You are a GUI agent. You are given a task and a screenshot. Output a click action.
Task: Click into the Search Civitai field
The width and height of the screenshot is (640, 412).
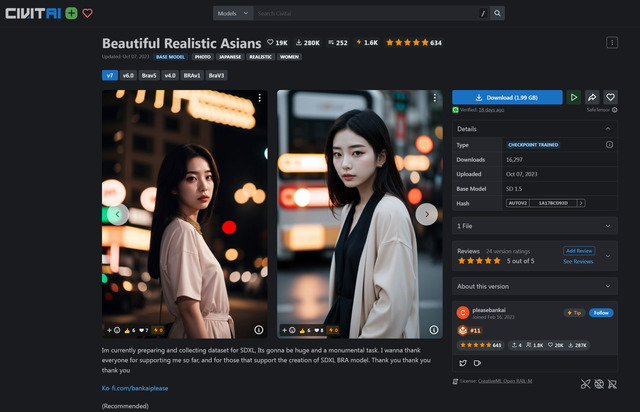(366, 13)
